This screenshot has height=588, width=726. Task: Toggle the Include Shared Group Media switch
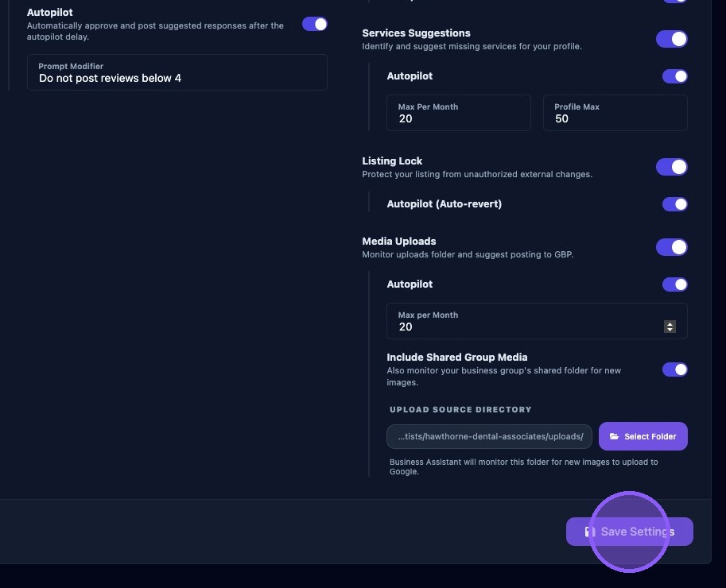point(675,369)
